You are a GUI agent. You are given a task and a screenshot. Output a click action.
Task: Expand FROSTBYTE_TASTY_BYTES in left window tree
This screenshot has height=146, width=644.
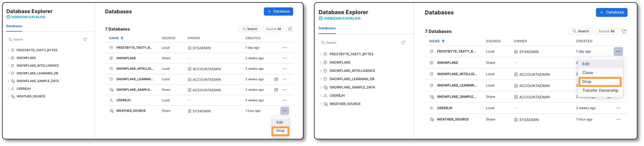[x=8, y=50]
